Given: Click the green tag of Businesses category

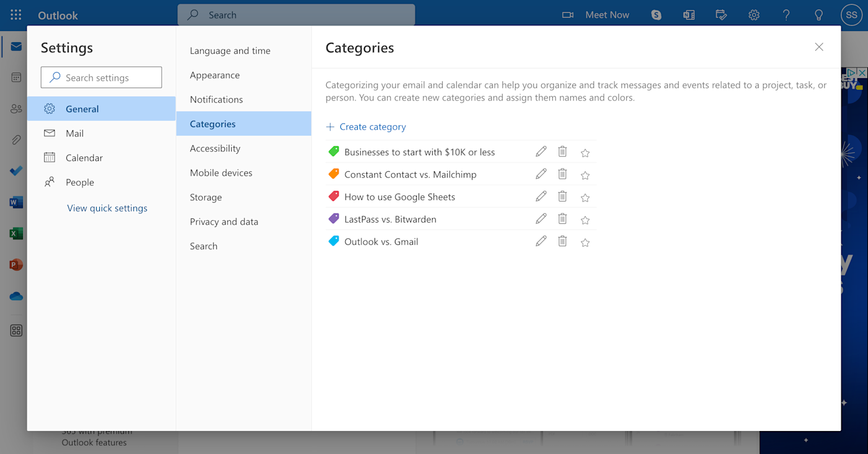Looking at the screenshot, I should (x=334, y=151).
